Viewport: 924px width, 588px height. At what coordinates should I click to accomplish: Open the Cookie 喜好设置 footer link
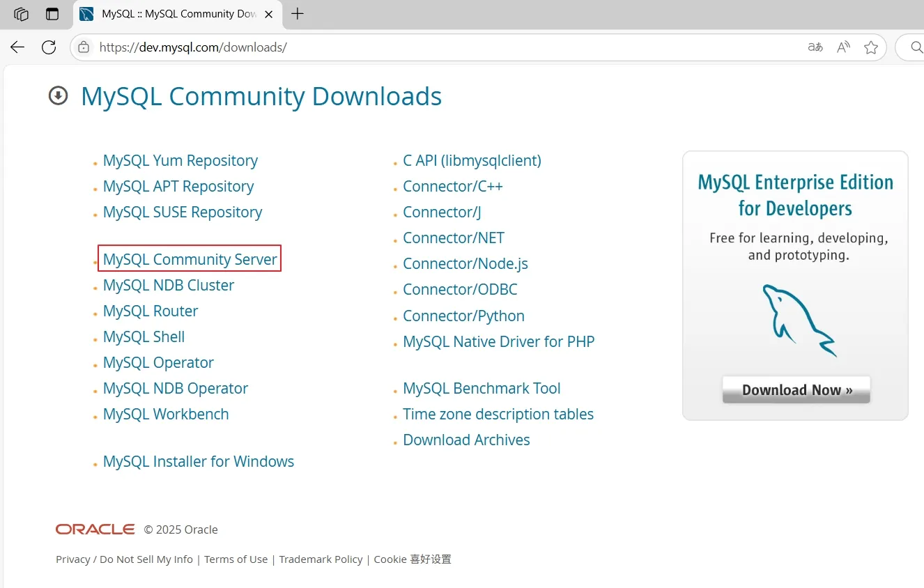413,559
